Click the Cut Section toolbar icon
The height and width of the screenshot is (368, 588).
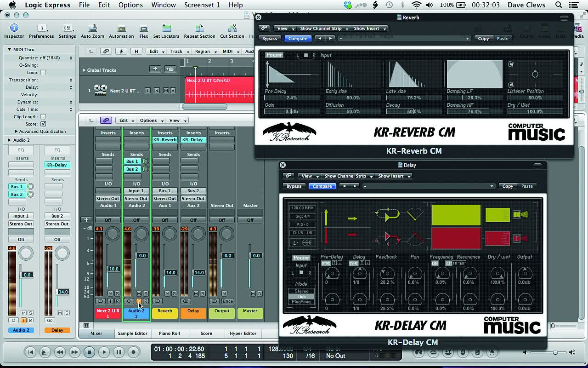coord(232,28)
